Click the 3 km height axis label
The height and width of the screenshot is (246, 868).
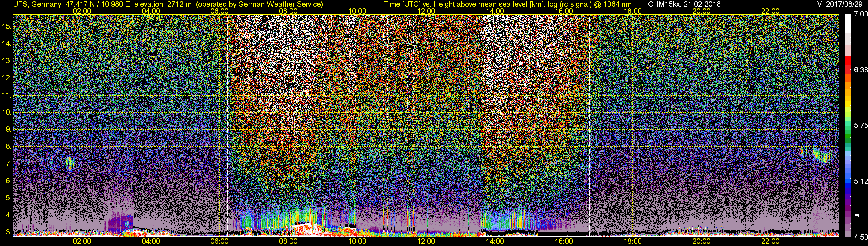point(8,232)
